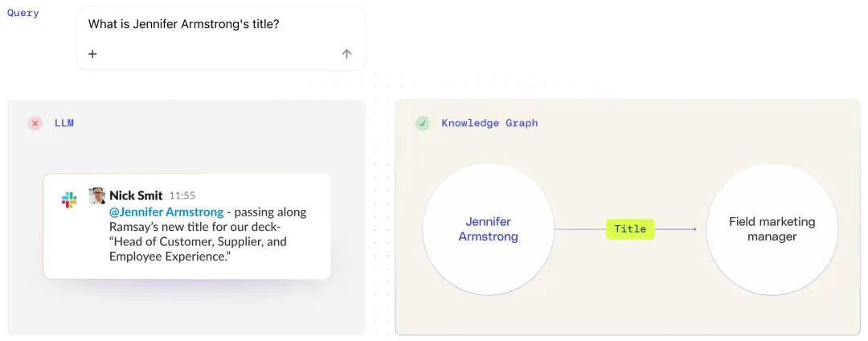The image size is (868, 341).
Task: Click the arrowhead pointing to Field marketing manager
Action: coord(694,229)
